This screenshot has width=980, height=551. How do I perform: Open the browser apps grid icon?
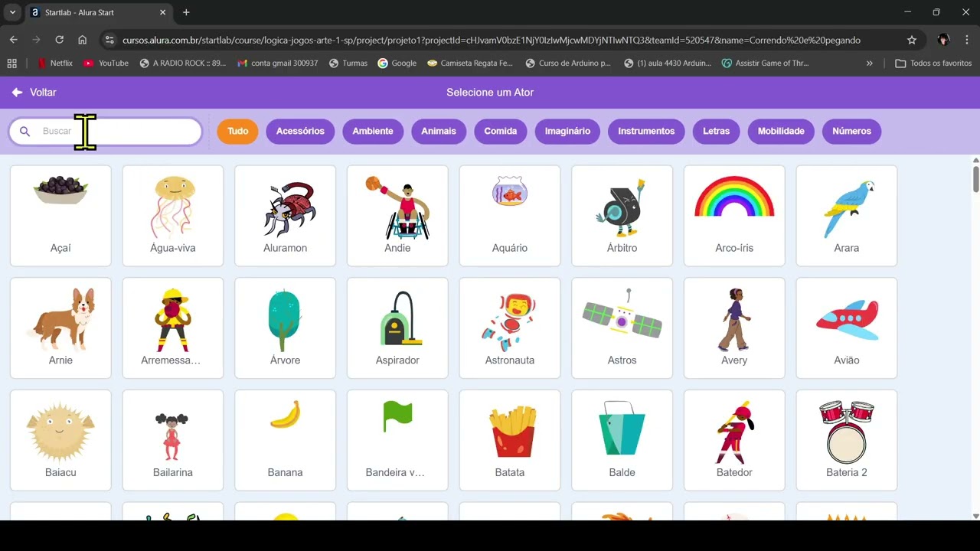point(11,64)
